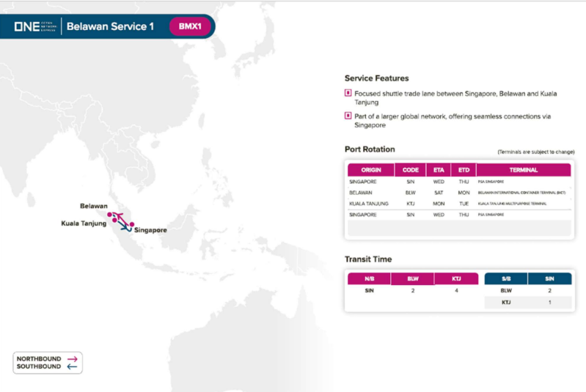Screen dimensions: 586x392
Task: Click the Belawan port marker dot on map
Action: [x=110, y=215]
